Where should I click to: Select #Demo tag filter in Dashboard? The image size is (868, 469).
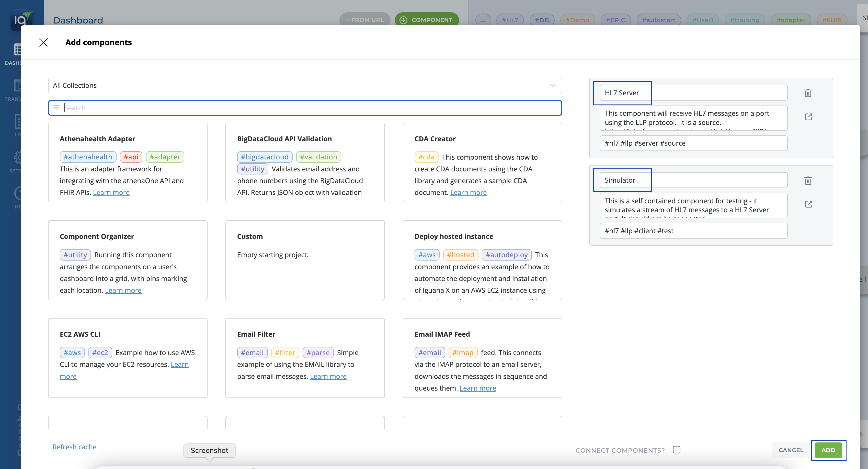pos(577,20)
